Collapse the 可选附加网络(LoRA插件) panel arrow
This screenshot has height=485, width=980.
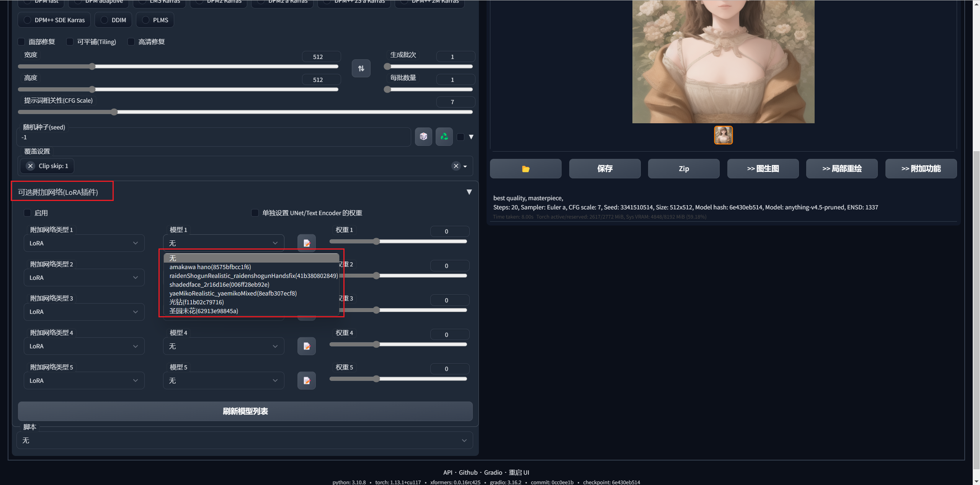pyautogui.click(x=469, y=192)
